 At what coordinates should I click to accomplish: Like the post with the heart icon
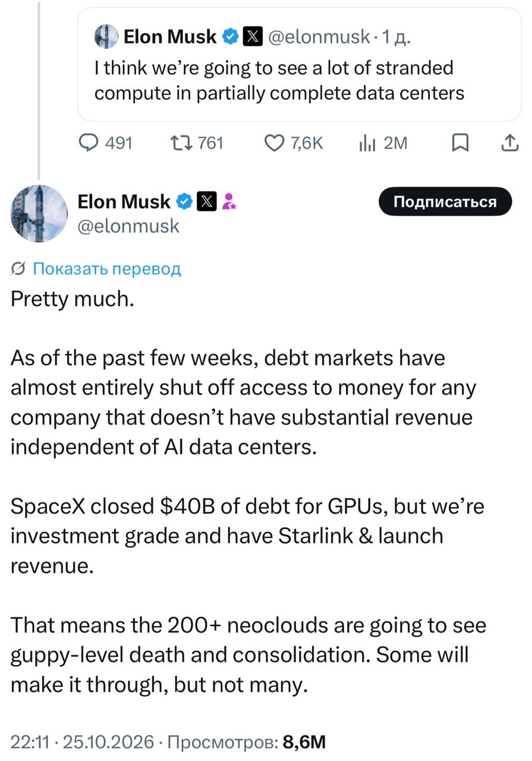273,143
